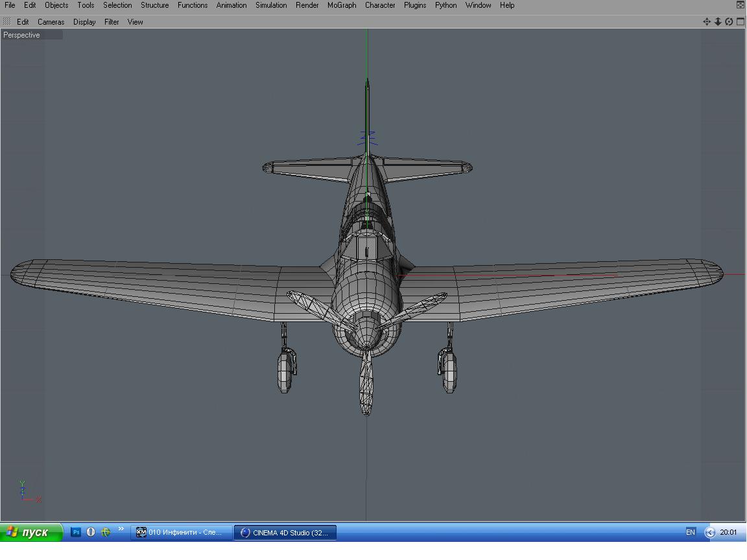Image resolution: width=747 pixels, height=560 pixels.
Task: Click the viewport zoom (dolly) arrow icon
Action: (x=718, y=21)
